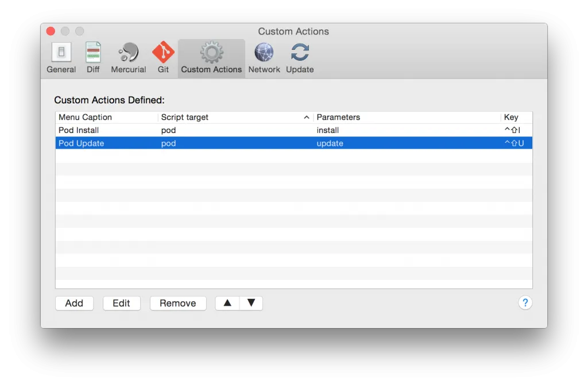Screen dimensions: 588x386
Task: Click 'update' parameter cell
Action: pos(330,143)
